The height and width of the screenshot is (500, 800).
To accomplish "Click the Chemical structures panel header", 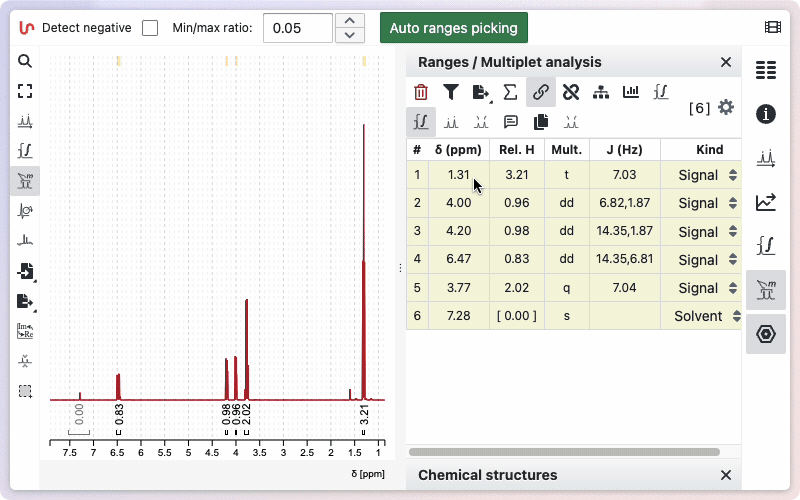I will pyautogui.click(x=487, y=475).
